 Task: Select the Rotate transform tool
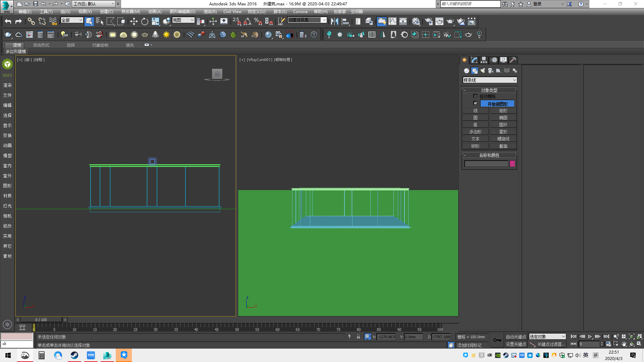click(145, 22)
